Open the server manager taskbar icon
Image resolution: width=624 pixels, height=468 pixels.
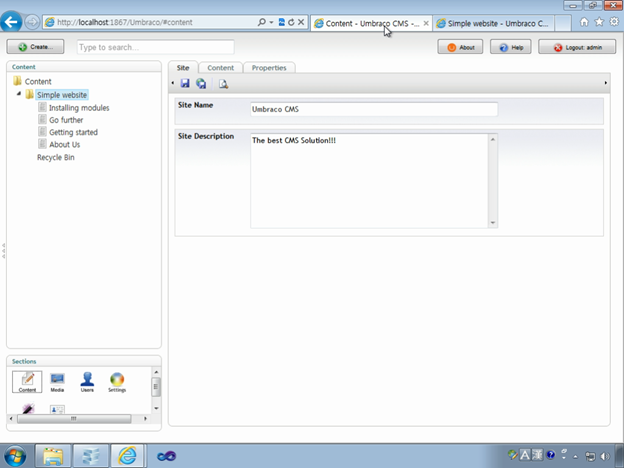click(91, 456)
